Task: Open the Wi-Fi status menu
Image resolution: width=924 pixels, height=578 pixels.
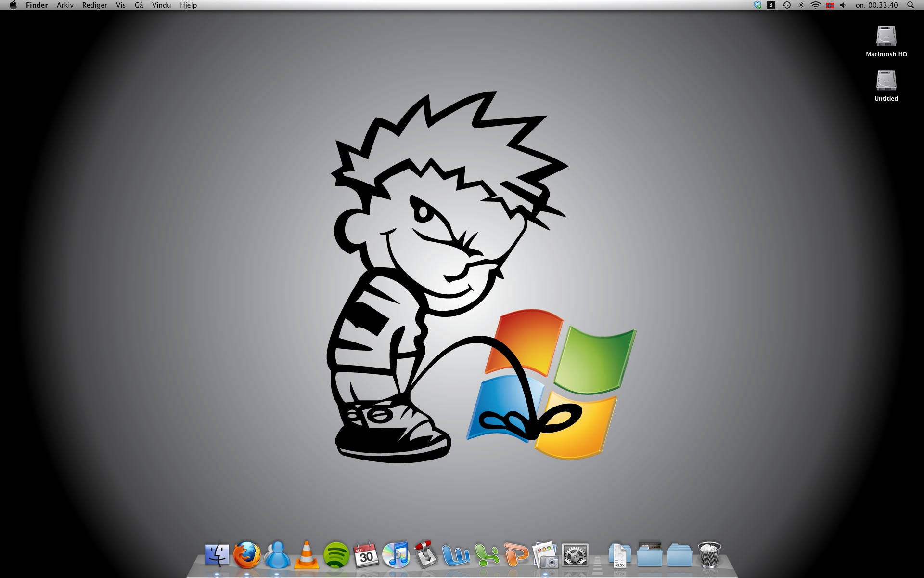Action: (x=815, y=5)
